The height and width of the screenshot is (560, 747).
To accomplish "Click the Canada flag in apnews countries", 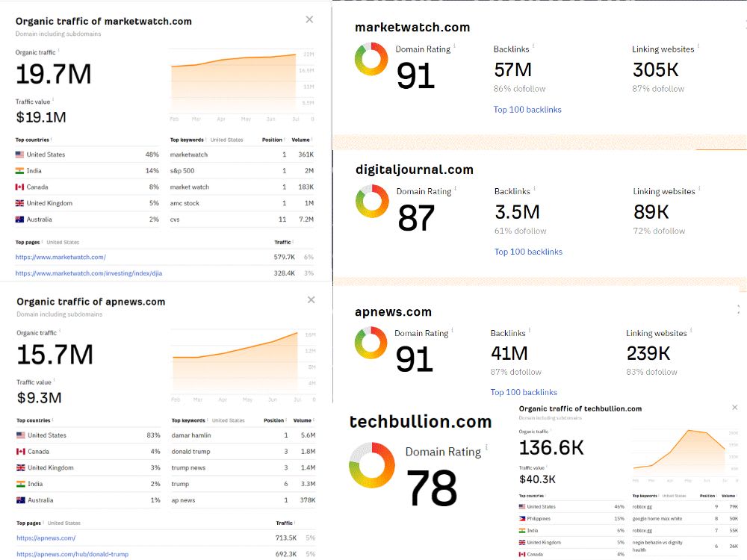I will click(20, 452).
